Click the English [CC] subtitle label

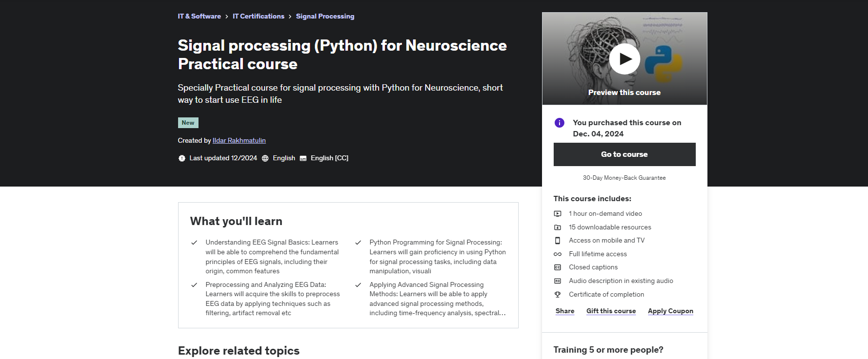[x=329, y=158]
